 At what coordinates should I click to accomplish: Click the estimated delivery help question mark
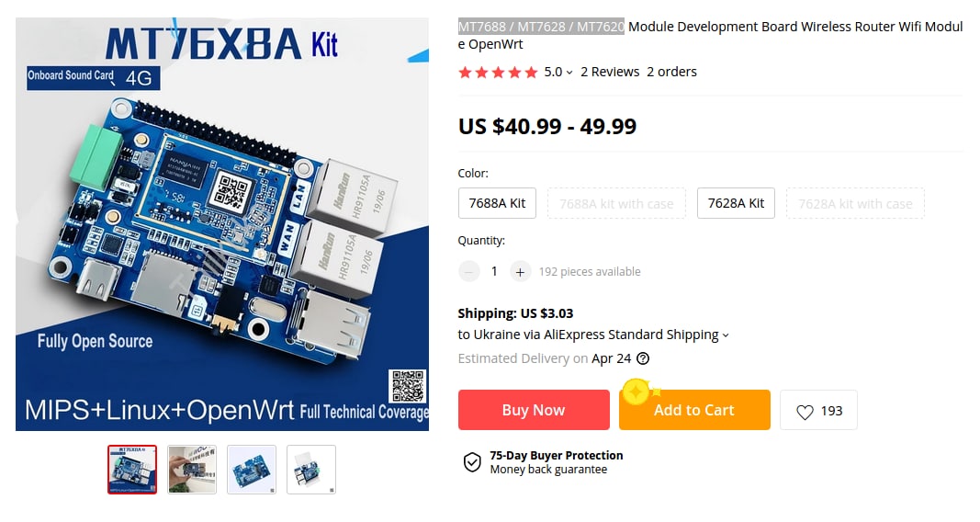click(x=643, y=358)
